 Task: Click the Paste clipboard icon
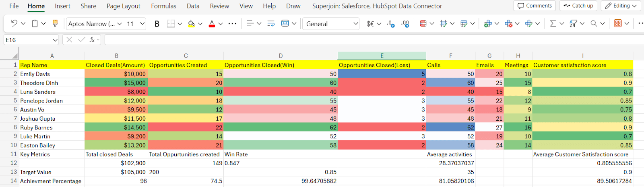(x=35, y=24)
